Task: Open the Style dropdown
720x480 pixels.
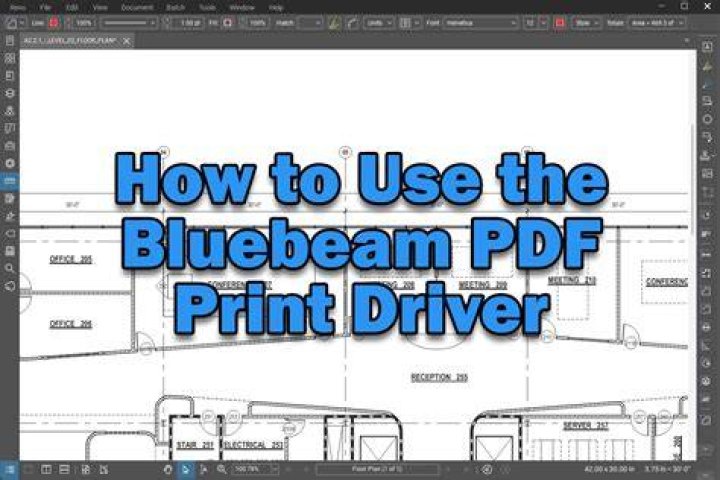Action: [x=586, y=23]
